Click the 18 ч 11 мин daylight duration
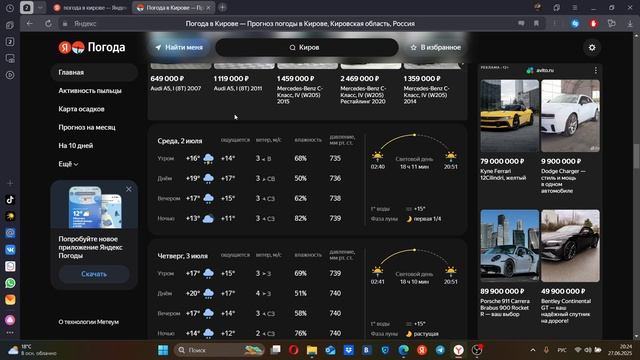Image resolution: width=640 pixels, height=360 pixels. 414,167
